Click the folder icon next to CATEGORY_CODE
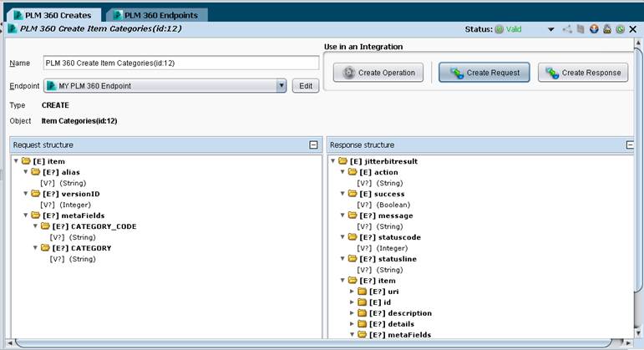Image resolution: width=644 pixels, height=350 pixels. 45,226
